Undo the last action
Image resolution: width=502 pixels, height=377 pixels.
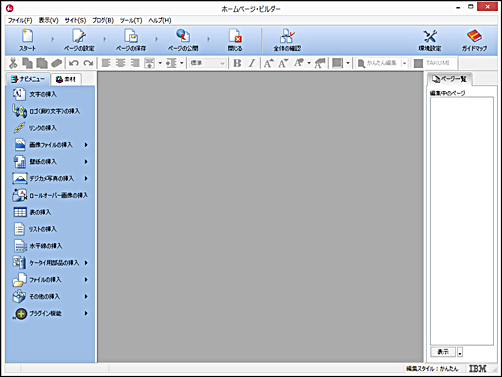tap(74, 63)
